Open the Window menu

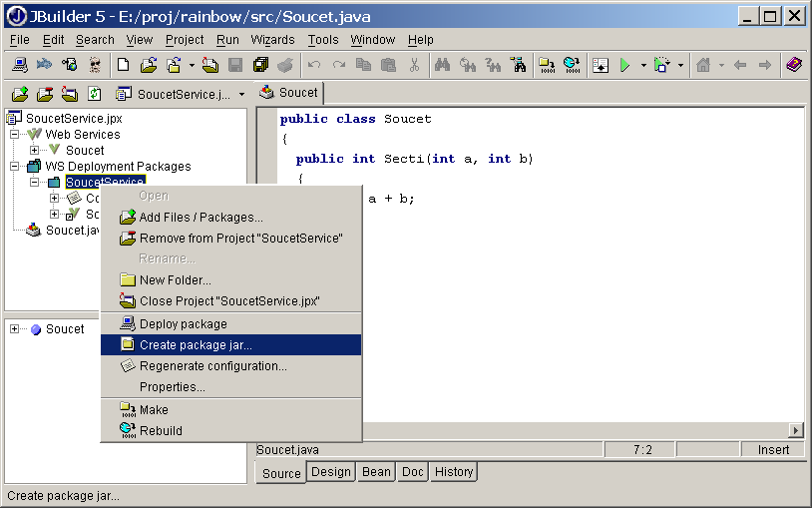tap(372, 39)
